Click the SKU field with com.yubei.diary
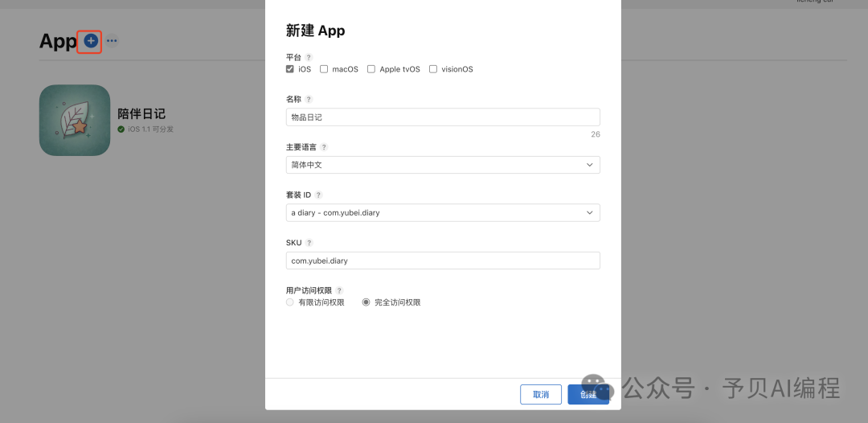Image resolution: width=868 pixels, height=423 pixels. pos(443,261)
